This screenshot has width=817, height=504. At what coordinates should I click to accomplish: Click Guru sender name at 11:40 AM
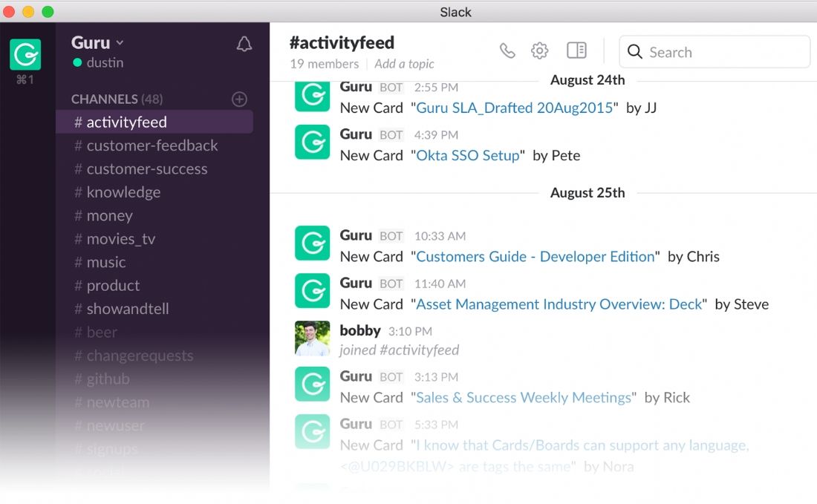356,284
